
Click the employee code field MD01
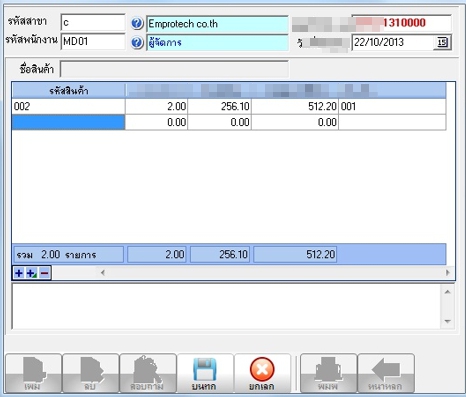(93, 41)
